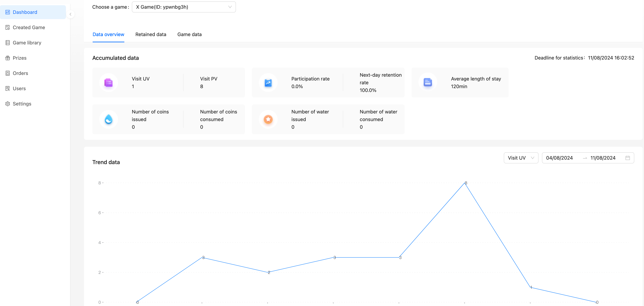
Task: Select the Created Game sidebar icon
Action: 7,28
